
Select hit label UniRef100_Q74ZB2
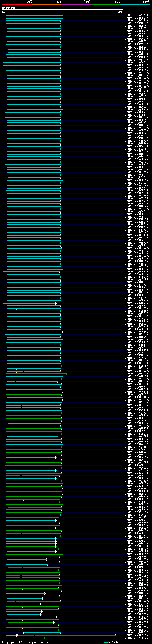coord(136,444)
